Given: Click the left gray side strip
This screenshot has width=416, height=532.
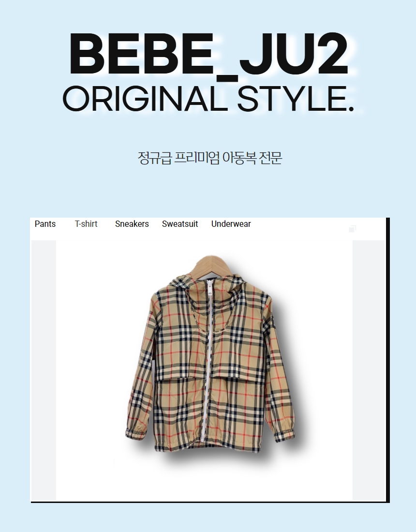Looking at the screenshot, I should pos(44,370).
